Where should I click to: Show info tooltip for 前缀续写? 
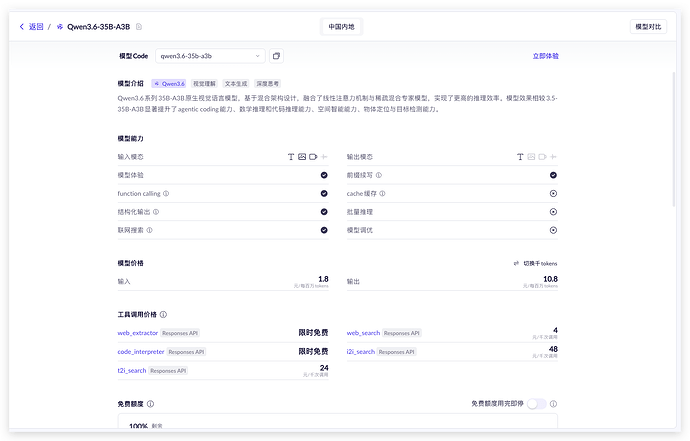click(x=378, y=175)
